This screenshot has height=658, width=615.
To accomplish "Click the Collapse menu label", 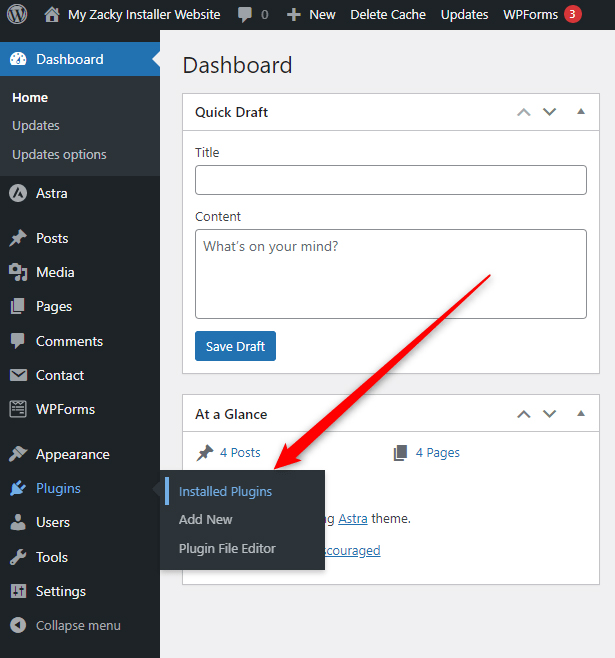I will click(x=78, y=626).
